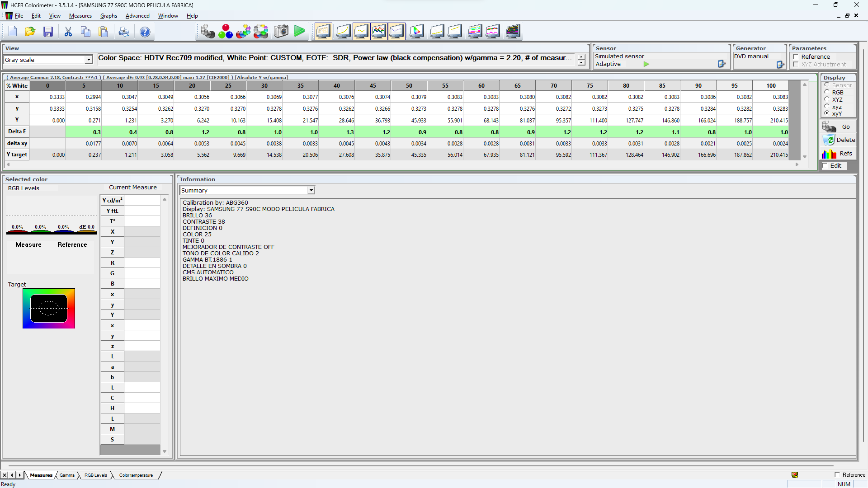The height and width of the screenshot is (488, 868).
Task: Select the RGB display radio button
Action: click(x=827, y=92)
